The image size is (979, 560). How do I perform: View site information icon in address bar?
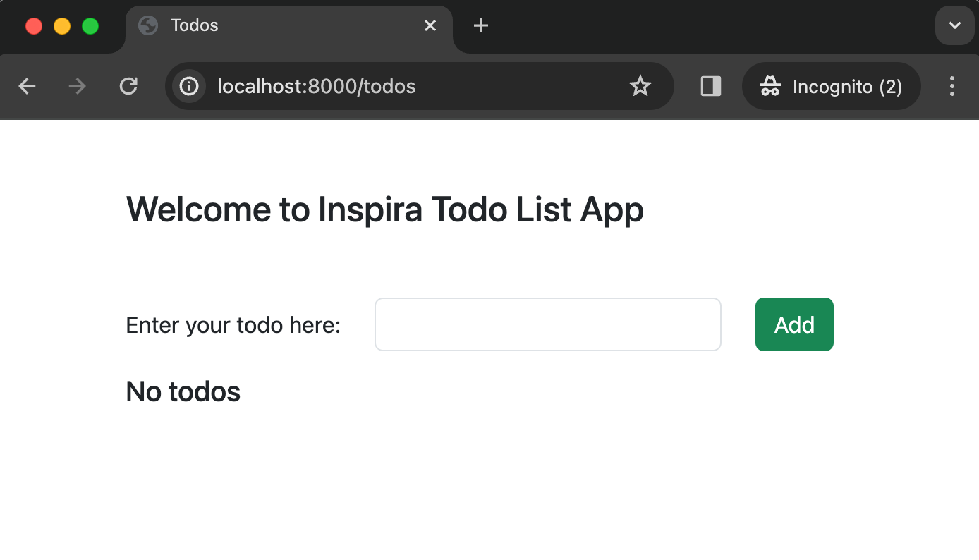coord(188,86)
